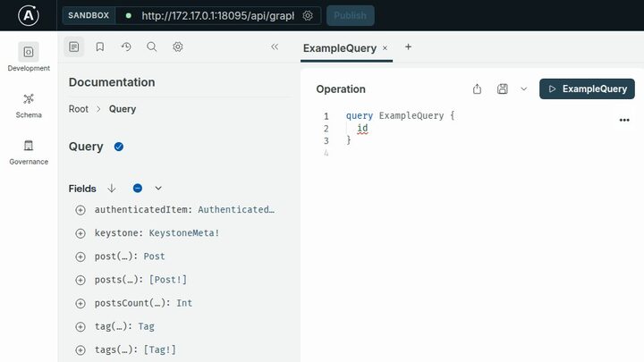Open the Tag return type link
The height and width of the screenshot is (362, 644).
(x=146, y=326)
